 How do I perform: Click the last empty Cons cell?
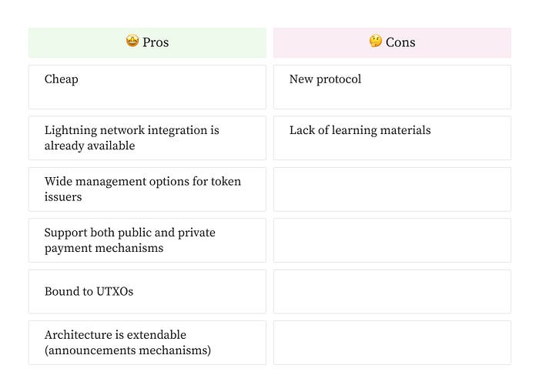tap(392, 343)
